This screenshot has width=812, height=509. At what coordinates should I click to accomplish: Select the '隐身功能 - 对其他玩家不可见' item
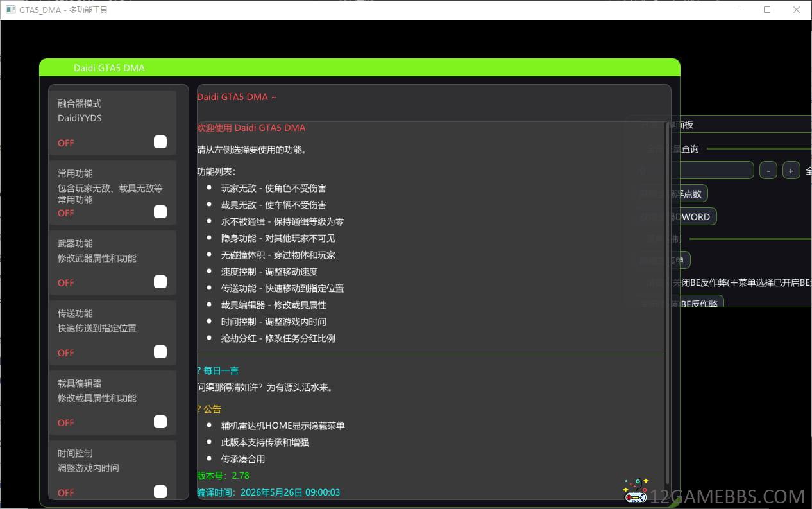point(278,238)
